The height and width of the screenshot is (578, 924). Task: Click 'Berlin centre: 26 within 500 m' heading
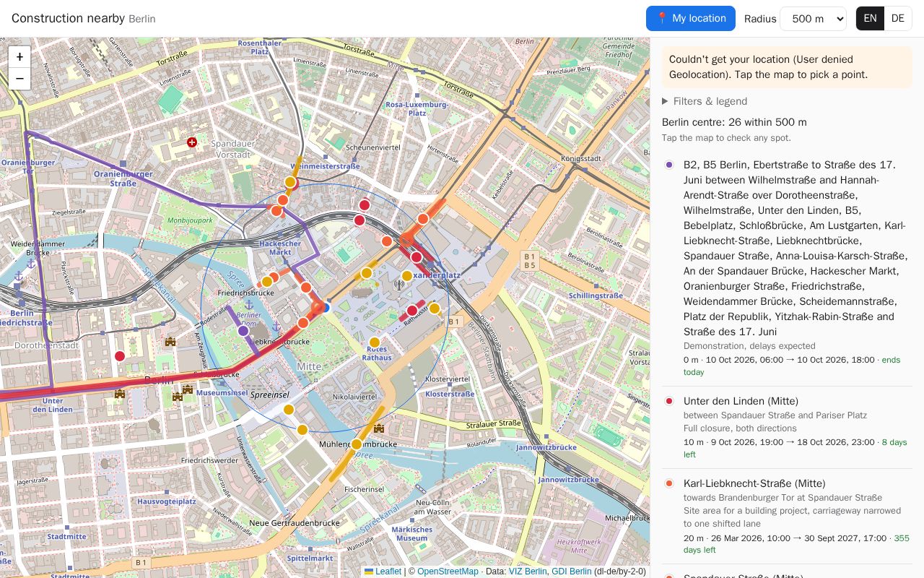[734, 122]
